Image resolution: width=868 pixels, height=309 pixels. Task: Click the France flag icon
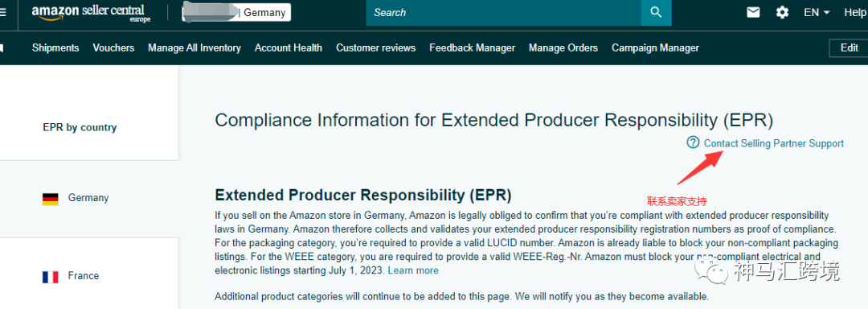51,277
